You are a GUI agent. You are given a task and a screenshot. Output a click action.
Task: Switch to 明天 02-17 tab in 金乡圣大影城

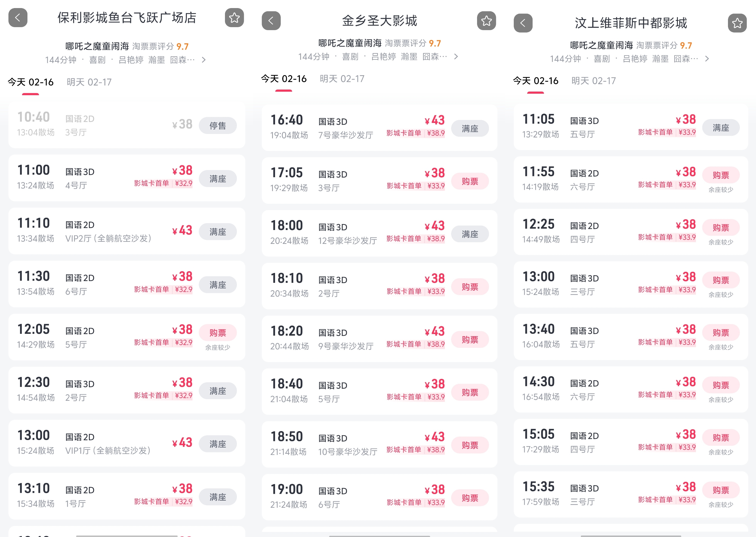tap(342, 79)
